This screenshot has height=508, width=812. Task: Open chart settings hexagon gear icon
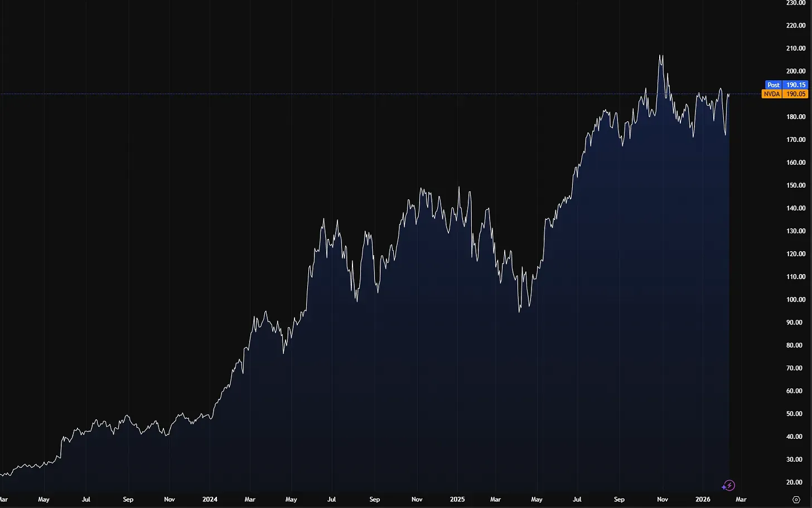coord(796,500)
